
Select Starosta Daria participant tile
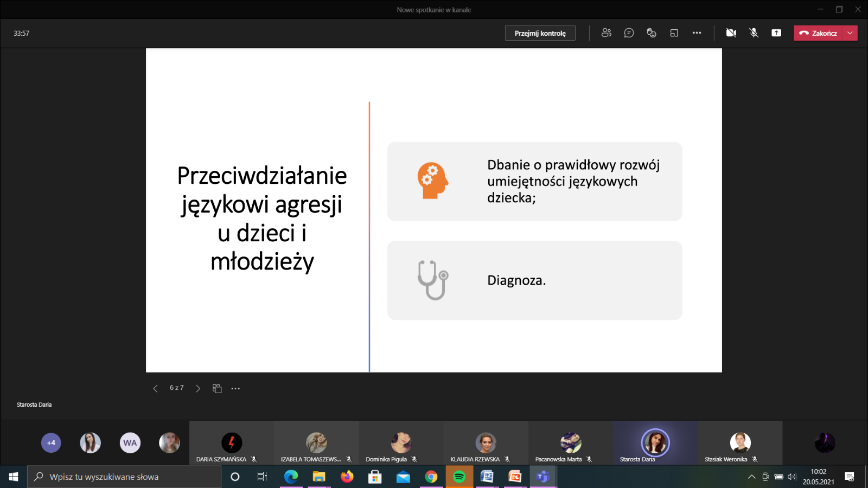(x=655, y=443)
